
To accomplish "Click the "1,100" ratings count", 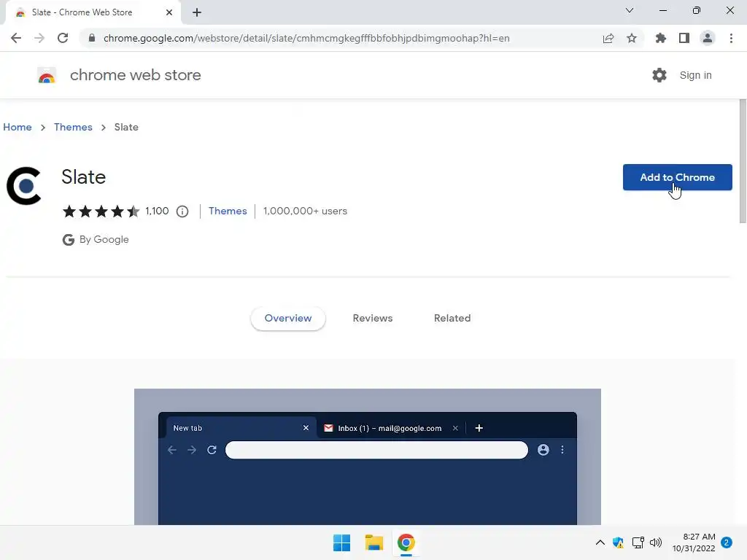I will coord(157,211).
